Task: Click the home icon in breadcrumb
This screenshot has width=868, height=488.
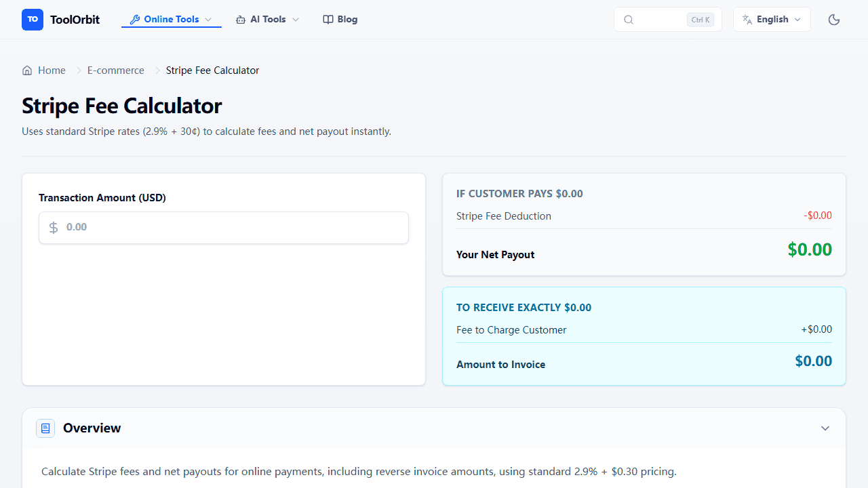Action: 27,70
